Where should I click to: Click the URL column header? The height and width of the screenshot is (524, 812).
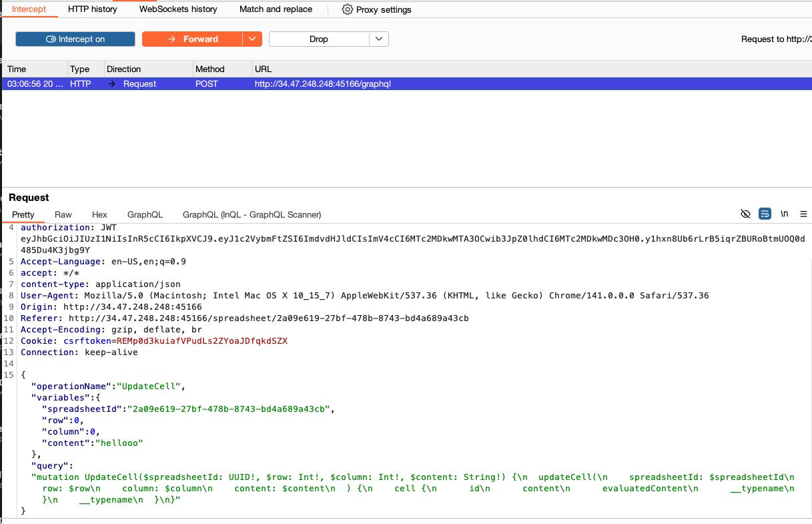point(263,69)
